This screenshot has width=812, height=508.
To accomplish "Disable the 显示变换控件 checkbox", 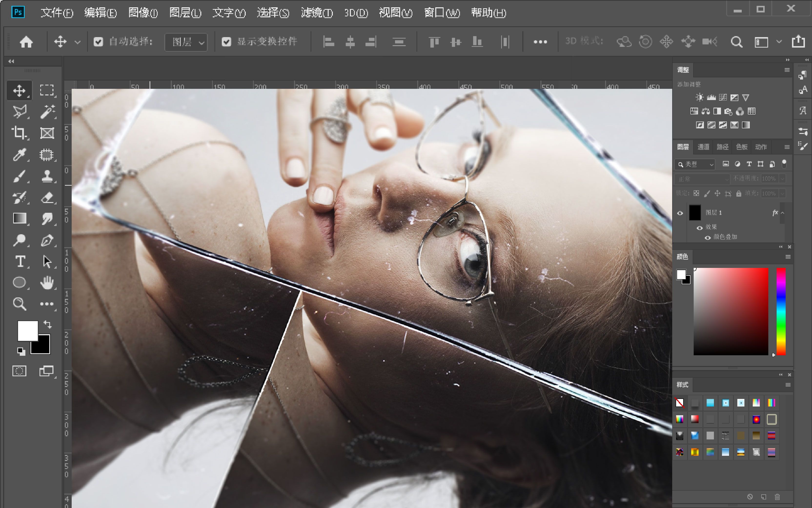I will click(226, 42).
